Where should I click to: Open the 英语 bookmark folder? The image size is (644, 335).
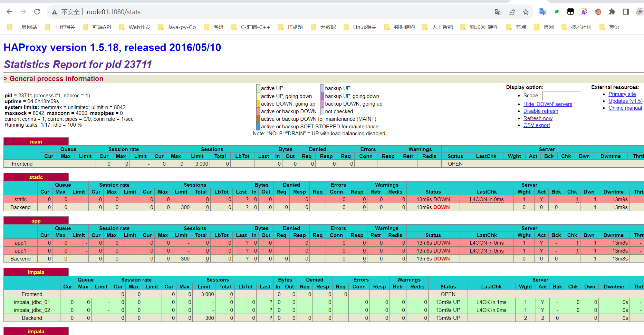coord(609,27)
